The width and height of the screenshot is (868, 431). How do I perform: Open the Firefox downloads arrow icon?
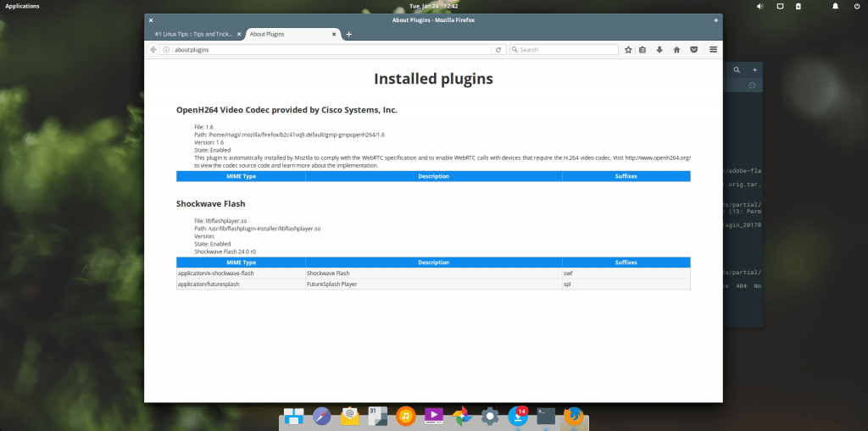659,50
